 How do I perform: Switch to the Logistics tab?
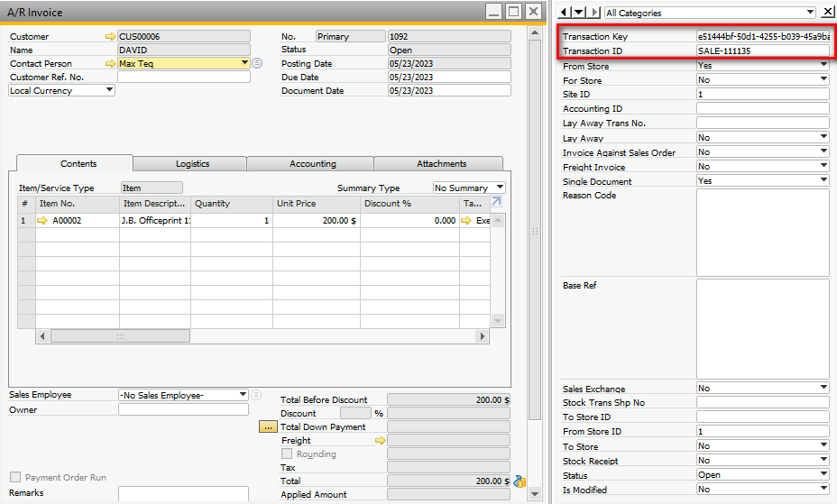click(x=192, y=164)
